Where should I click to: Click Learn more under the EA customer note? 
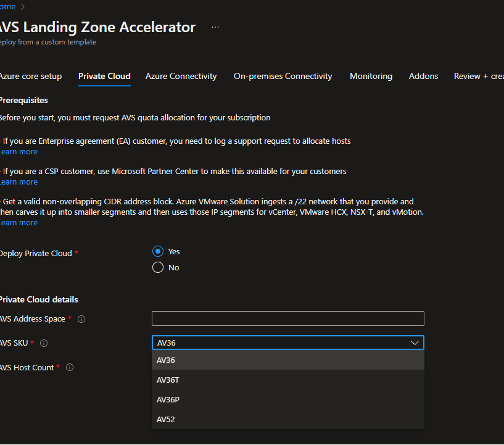(19, 151)
